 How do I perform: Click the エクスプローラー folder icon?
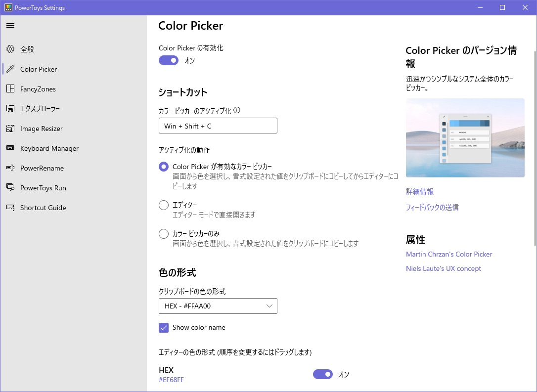click(10, 109)
